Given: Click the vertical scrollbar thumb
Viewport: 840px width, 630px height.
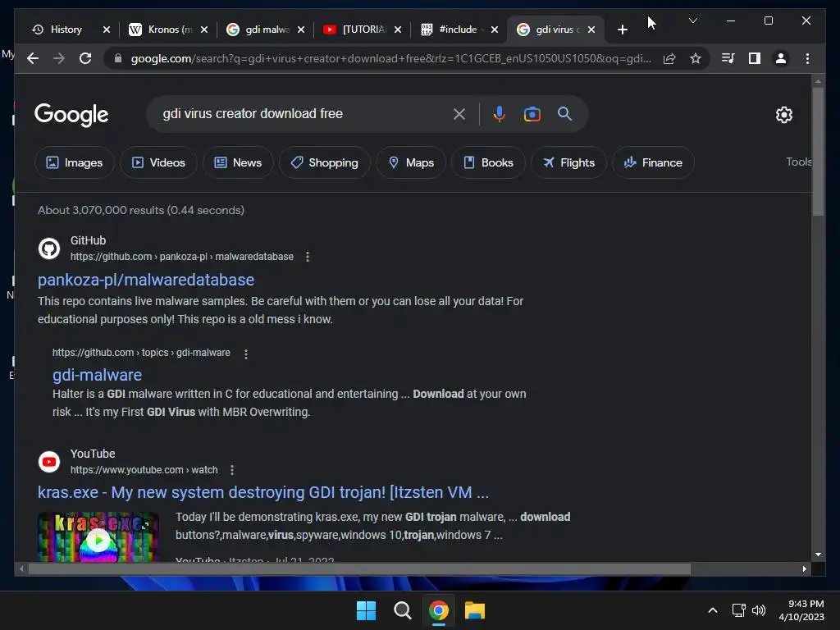Looking at the screenshot, I should coord(818,152).
